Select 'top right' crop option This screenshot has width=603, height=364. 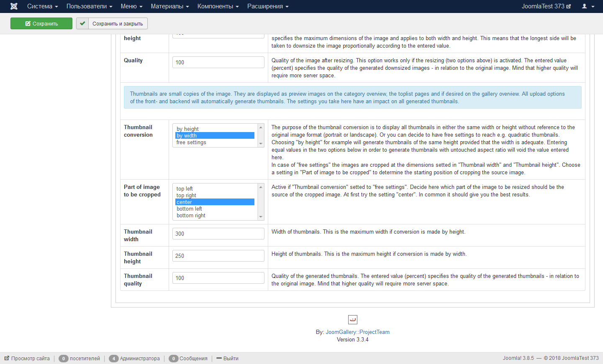215,195
